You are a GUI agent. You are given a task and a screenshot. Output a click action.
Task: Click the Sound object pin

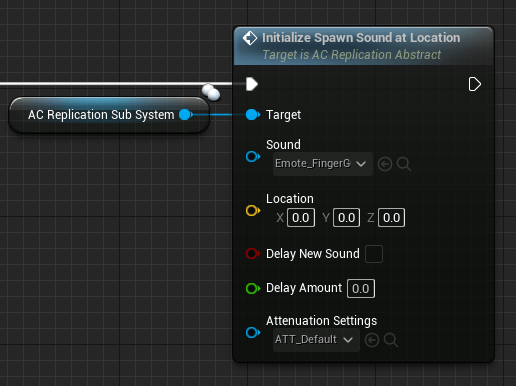[253, 156]
